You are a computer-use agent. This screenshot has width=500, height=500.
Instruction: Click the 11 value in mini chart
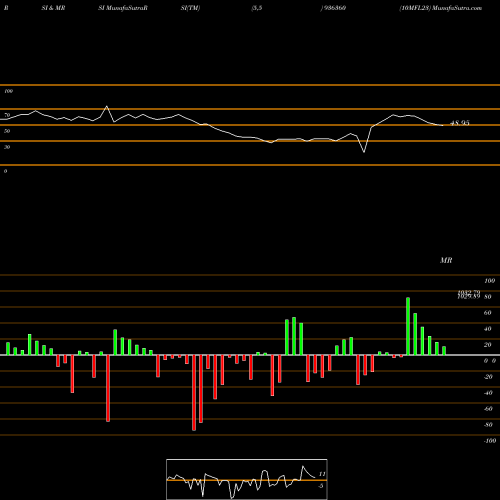(x=322, y=474)
